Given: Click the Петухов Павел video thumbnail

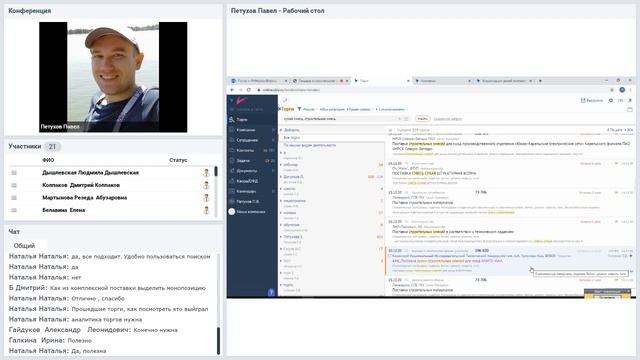Looking at the screenshot, I should 113,77.
